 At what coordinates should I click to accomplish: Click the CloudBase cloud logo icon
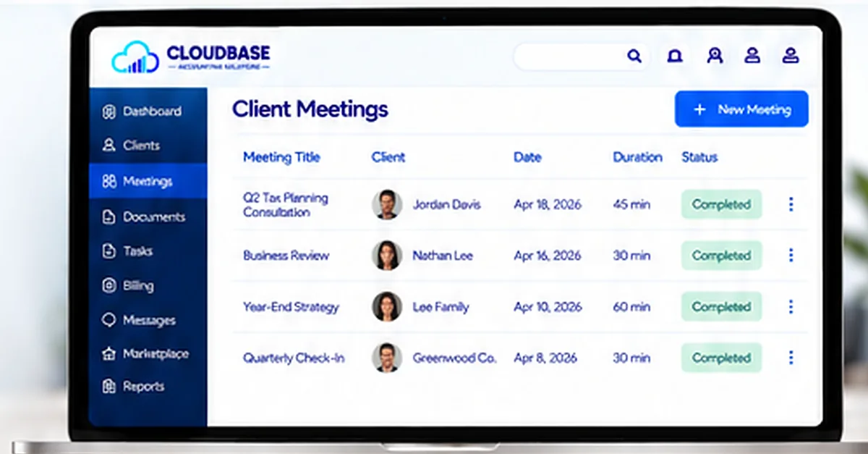[x=135, y=57]
